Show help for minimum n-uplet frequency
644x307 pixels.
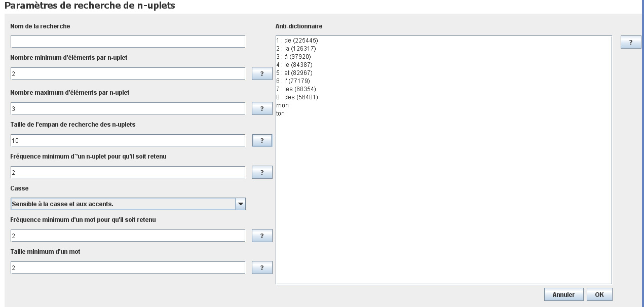click(262, 172)
